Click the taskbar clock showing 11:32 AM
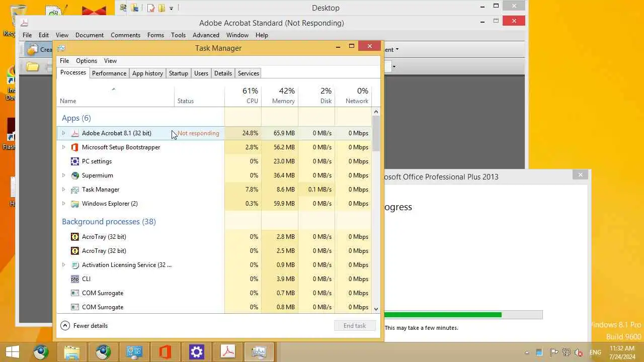 pyautogui.click(x=621, y=348)
